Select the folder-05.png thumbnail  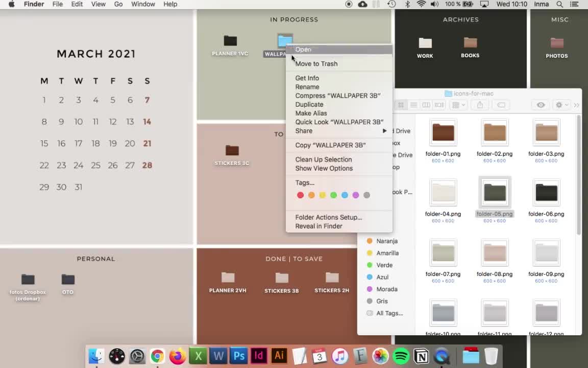pos(494,192)
